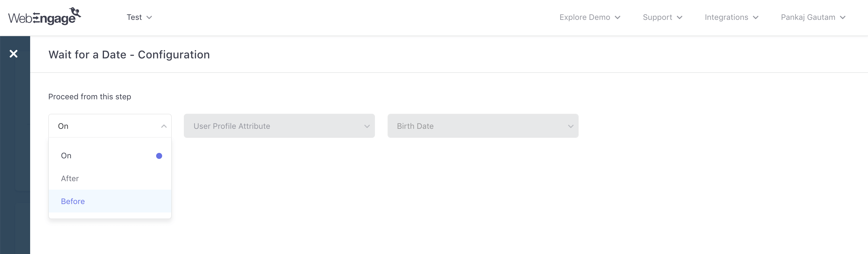Open Pankaj Gautam account menu
This screenshot has height=254, width=868.
pos(808,17)
